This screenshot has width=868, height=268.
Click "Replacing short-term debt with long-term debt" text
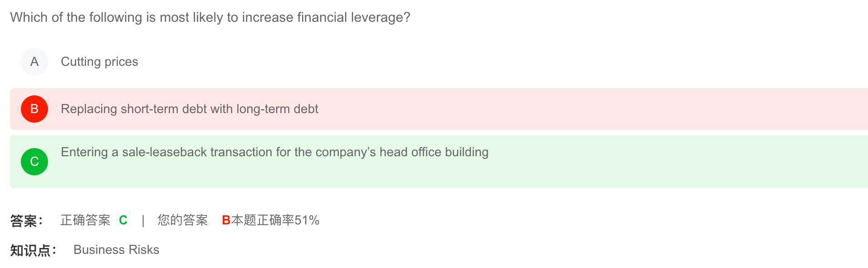click(x=189, y=109)
